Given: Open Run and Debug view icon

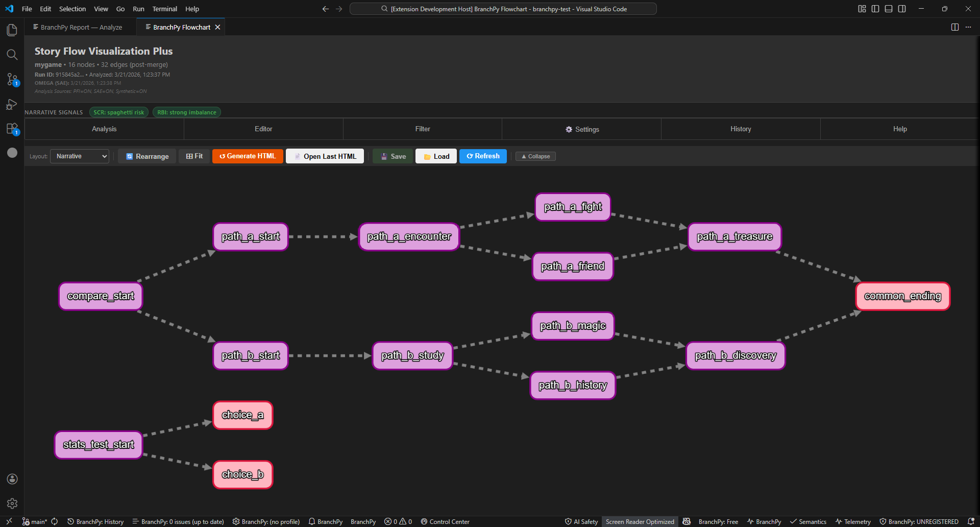Looking at the screenshot, I should pos(12,104).
